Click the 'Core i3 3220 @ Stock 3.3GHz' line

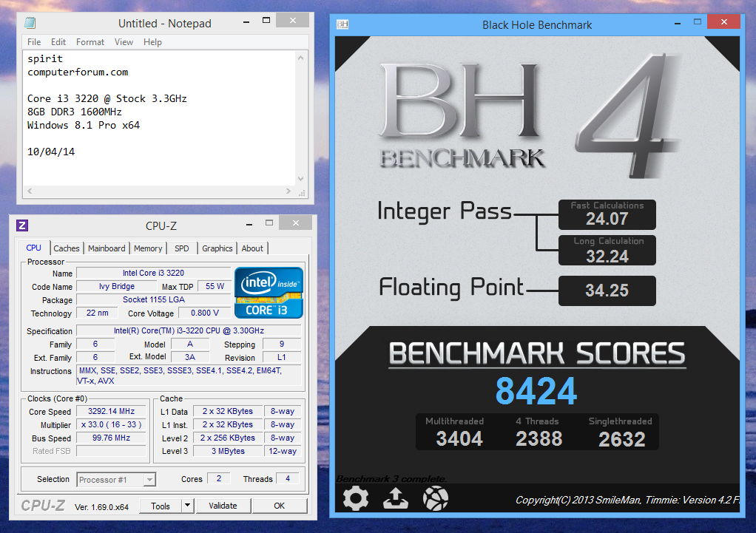(x=107, y=99)
